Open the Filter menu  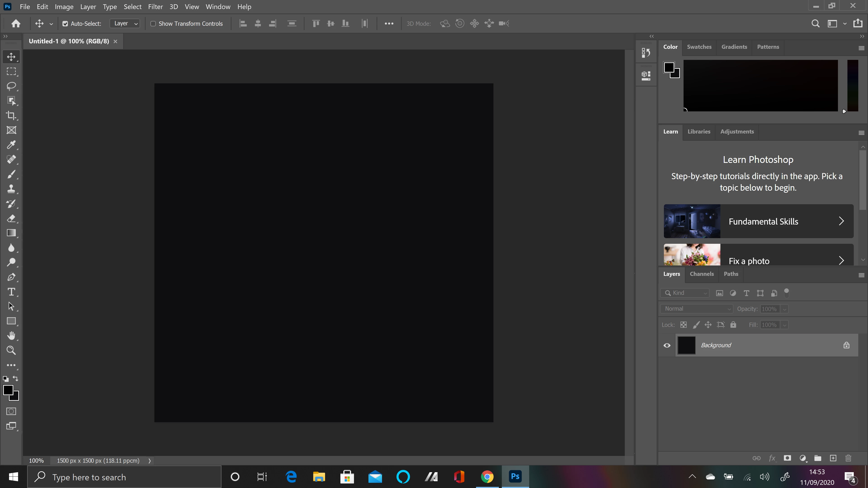point(155,7)
